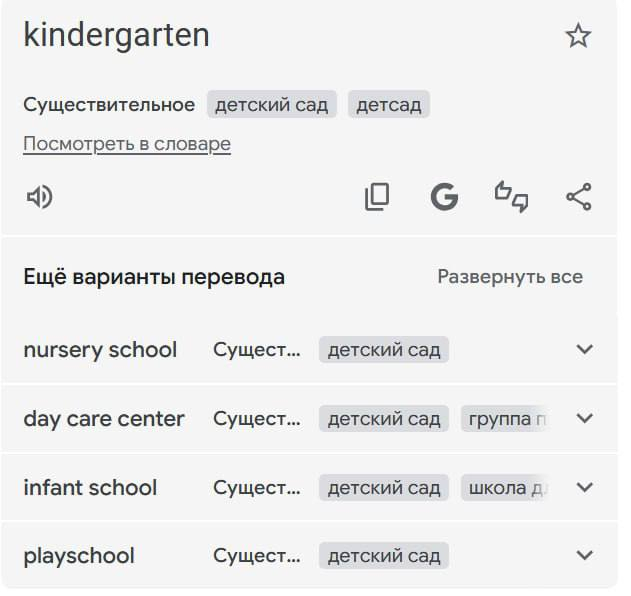The image size is (631, 596).
Task: Search the word on Google
Action: point(444,197)
